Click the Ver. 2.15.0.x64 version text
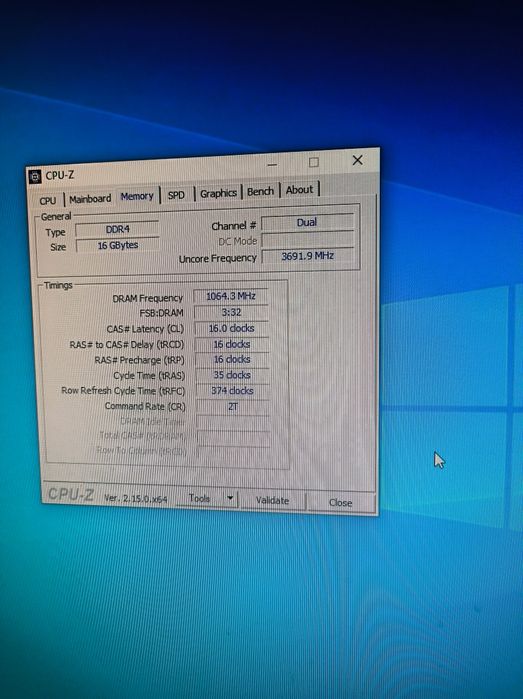This screenshot has height=699, width=523. tap(136, 498)
